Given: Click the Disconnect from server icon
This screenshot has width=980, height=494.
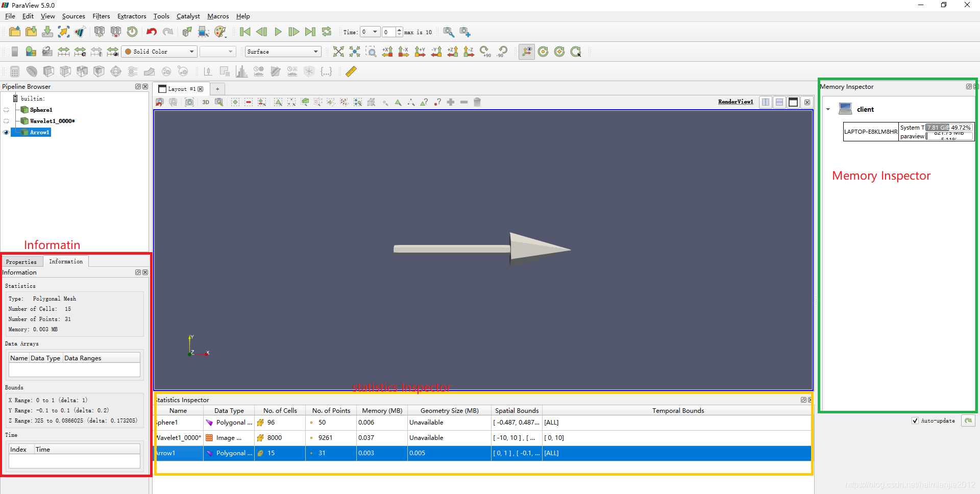Looking at the screenshot, I should 116,32.
